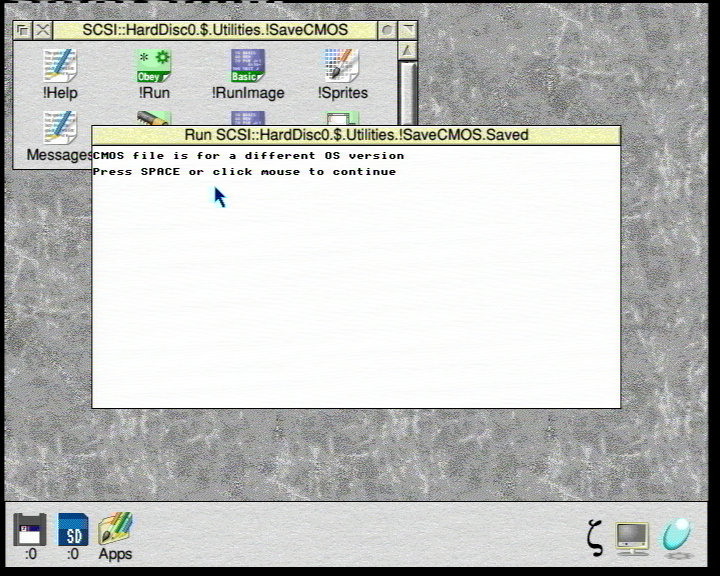The image size is (720, 576).
Task: Click the zeta-shaped icon bar icon
Action: click(595, 537)
